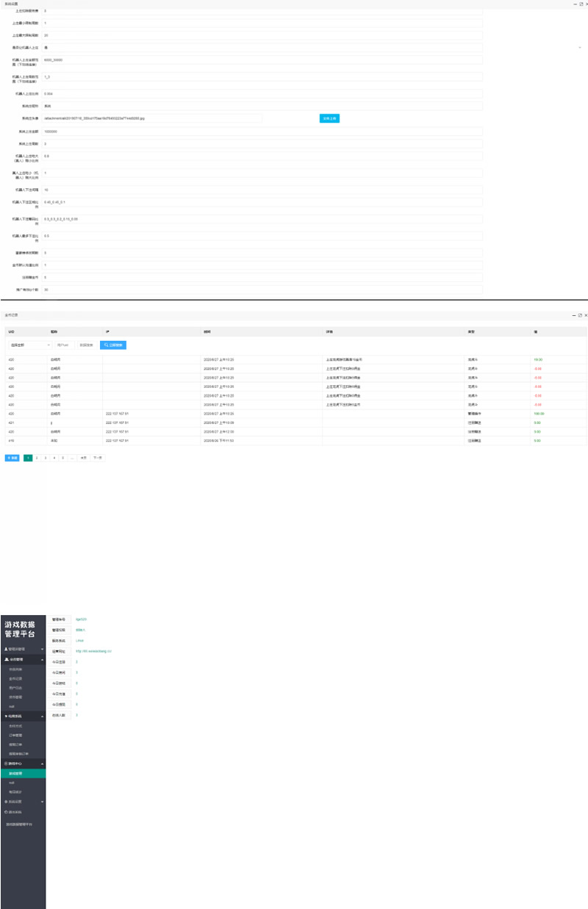Click the 游戏中心 section icon in sidebar

pos(6,764)
